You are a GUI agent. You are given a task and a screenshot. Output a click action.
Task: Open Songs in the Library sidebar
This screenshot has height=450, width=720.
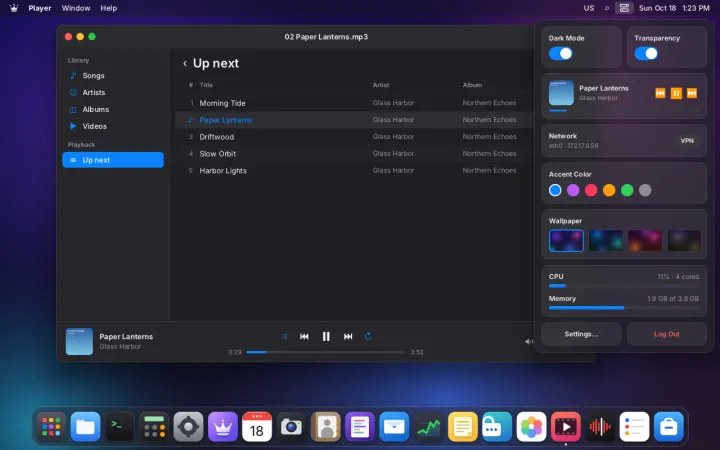112,76
